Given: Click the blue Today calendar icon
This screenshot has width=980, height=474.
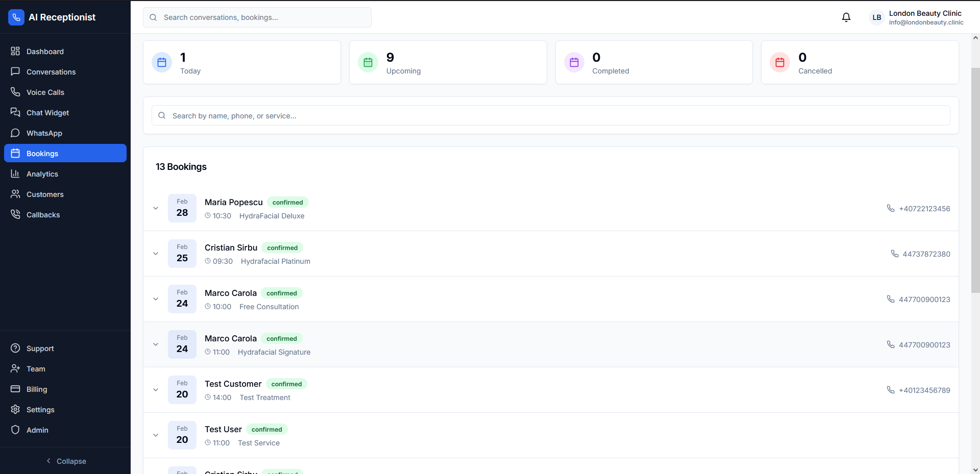Looking at the screenshot, I should click(x=162, y=62).
